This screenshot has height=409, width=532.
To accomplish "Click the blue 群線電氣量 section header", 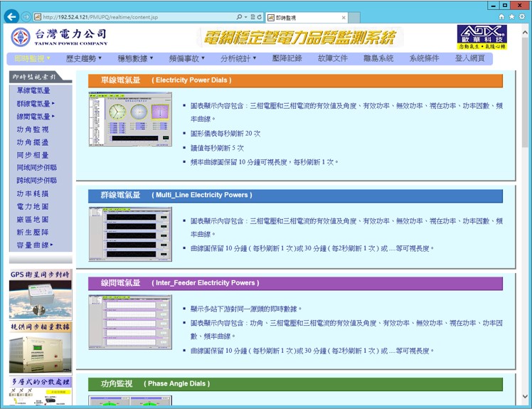I will [295, 196].
